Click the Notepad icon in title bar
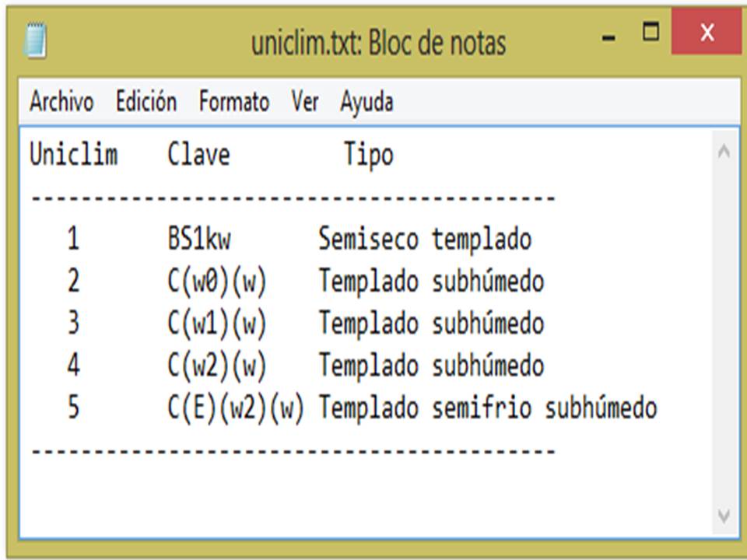The image size is (747, 560). click(x=36, y=40)
